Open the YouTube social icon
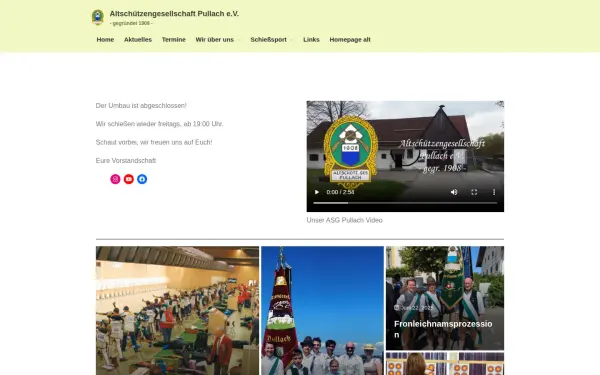 pos(129,179)
